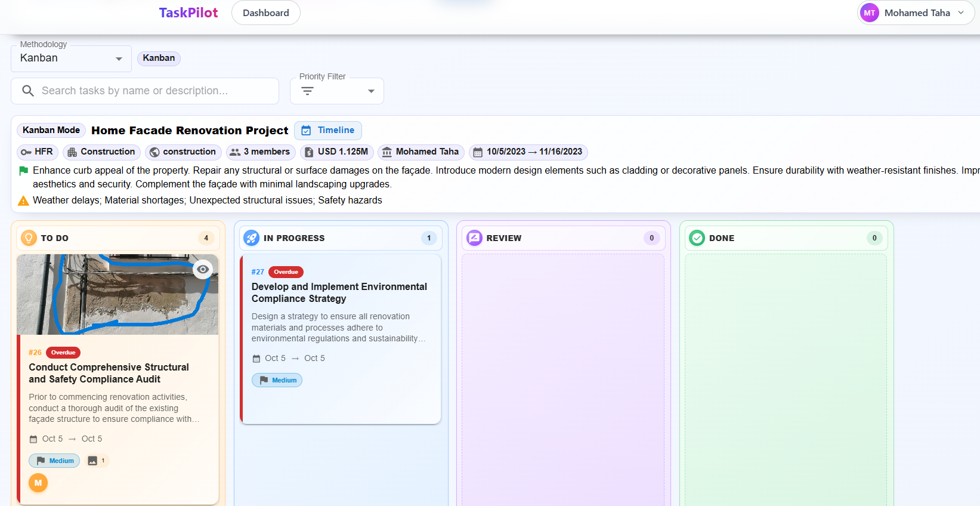
Task: Click the priority filter lines icon
Action: point(307,91)
